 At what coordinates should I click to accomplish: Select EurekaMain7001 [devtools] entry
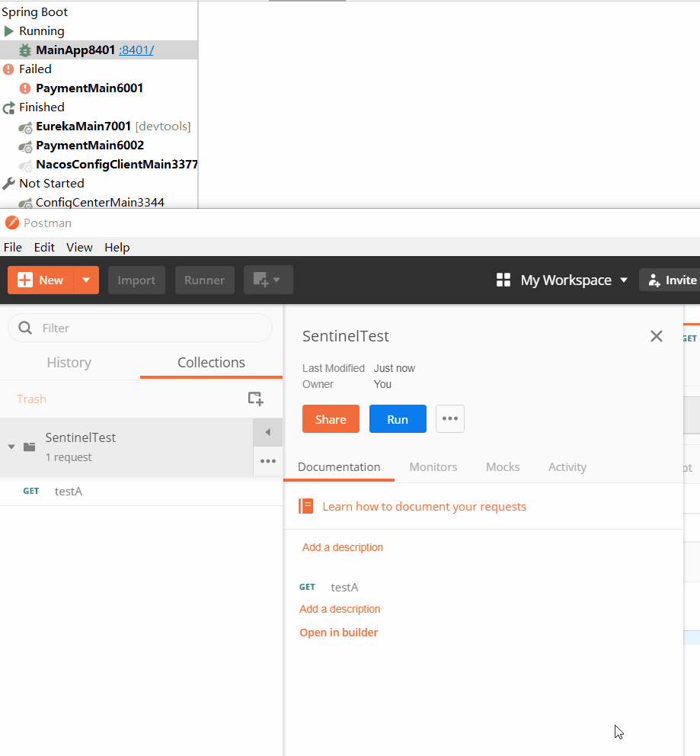pyautogui.click(x=113, y=127)
